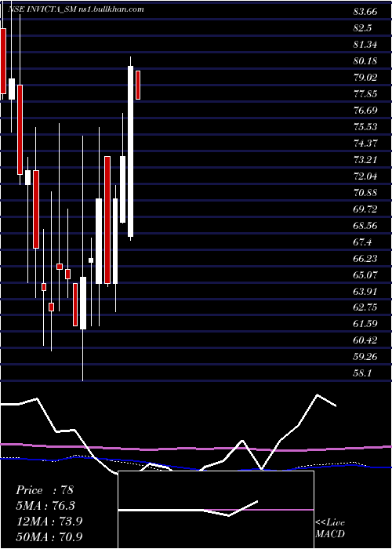Click the 66.23 price axis label
Image resolution: width=392 pixels, height=549 pixels.
[x=365, y=258]
